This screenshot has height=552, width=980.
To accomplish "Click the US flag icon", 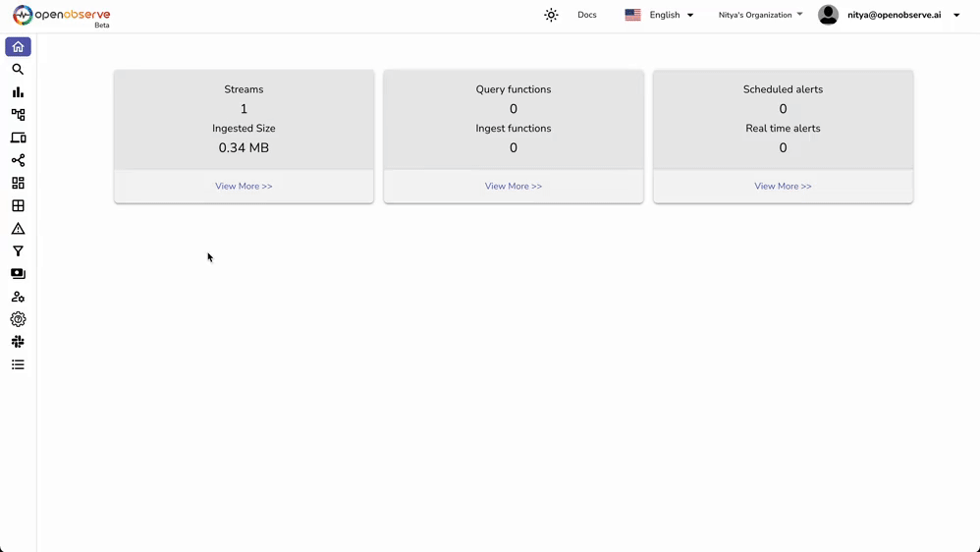I will [632, 15].
